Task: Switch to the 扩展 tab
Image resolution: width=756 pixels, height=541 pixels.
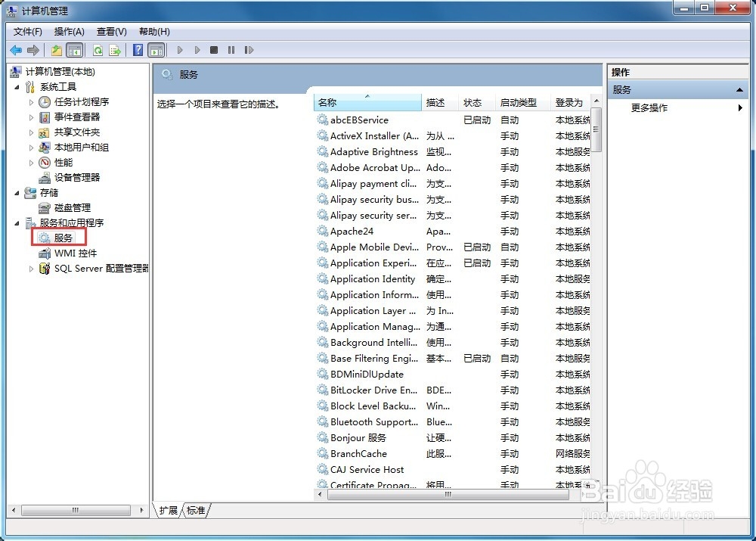Action: click(169, 511)
